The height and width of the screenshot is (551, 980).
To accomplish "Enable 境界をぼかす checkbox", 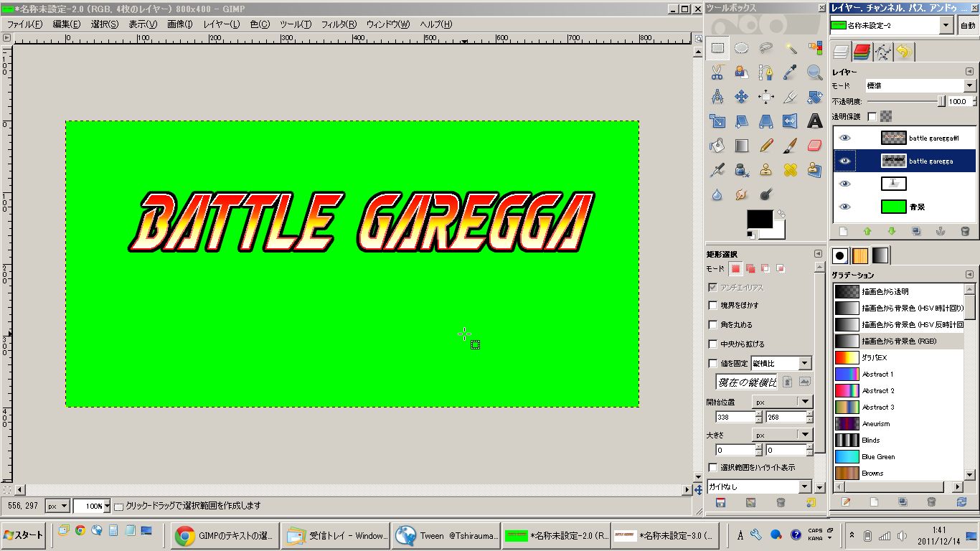I will (x=712, y=305).
